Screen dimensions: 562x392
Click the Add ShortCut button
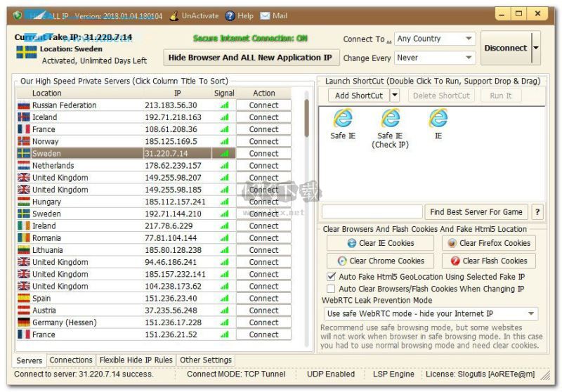[359, 96]
